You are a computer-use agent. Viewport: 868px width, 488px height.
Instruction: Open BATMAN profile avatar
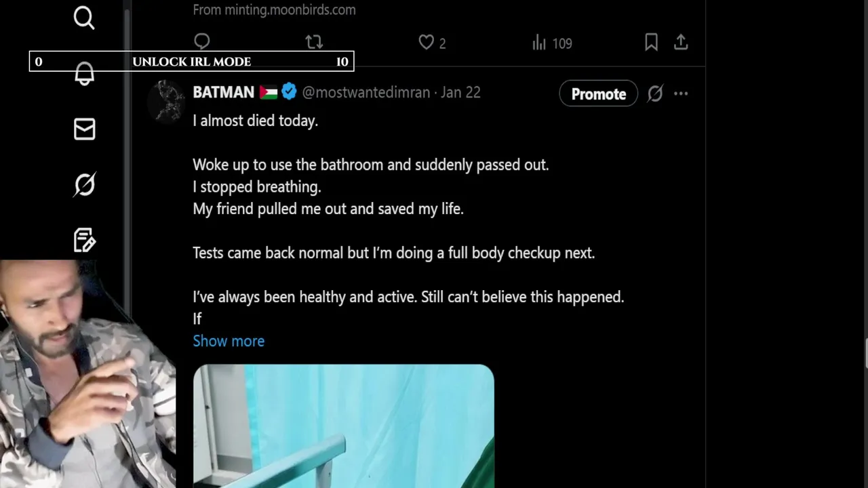[167, 100]
